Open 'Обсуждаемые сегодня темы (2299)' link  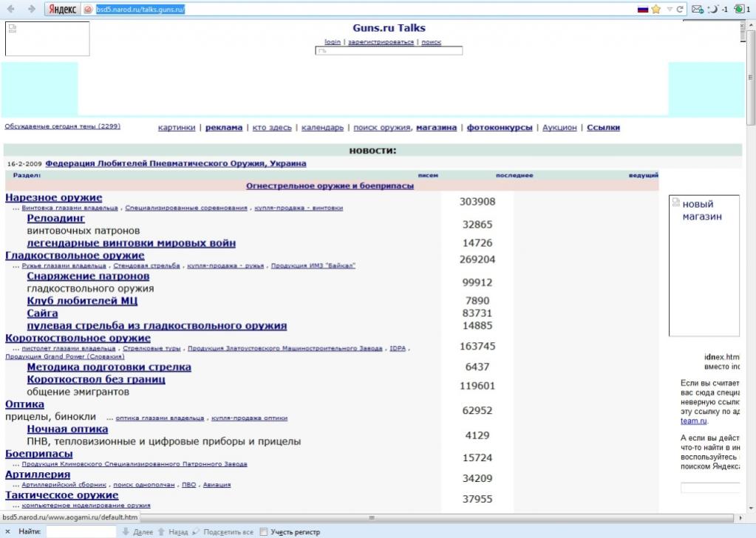pyautogui.click(x=62, y=126)
